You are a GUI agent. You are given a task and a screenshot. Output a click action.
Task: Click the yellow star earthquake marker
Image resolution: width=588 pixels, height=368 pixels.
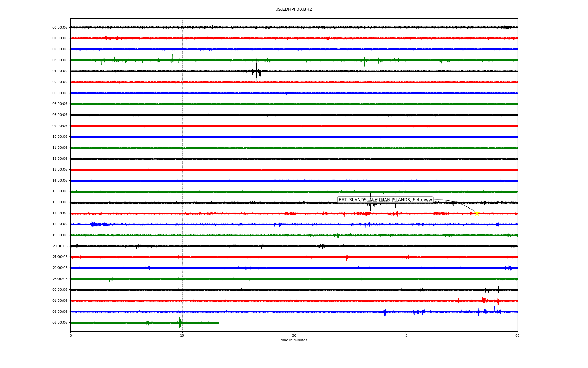point(477,213)
